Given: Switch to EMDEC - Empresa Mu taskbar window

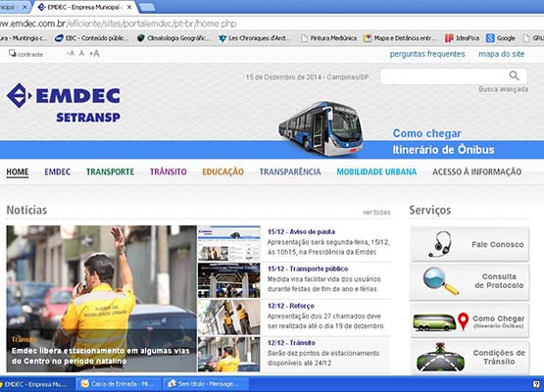Looking at the screenshot, I should click(x=36, y=384).
